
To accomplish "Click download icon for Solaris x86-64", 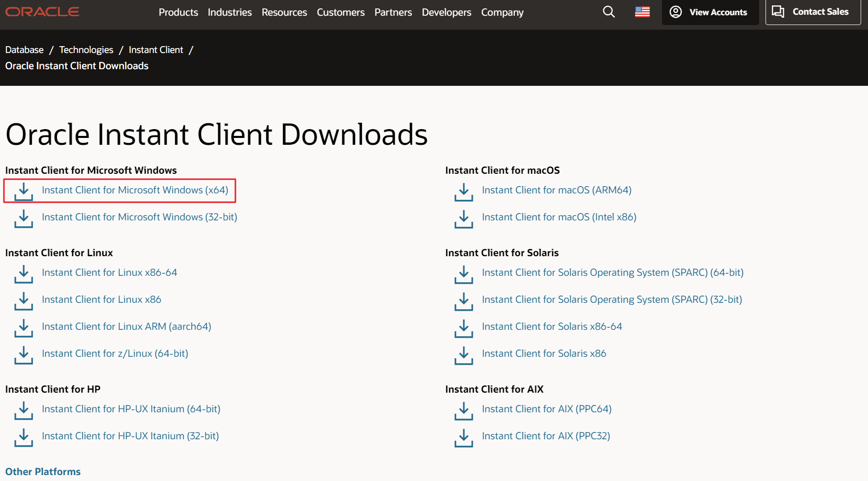I will (x=464, y=328).
